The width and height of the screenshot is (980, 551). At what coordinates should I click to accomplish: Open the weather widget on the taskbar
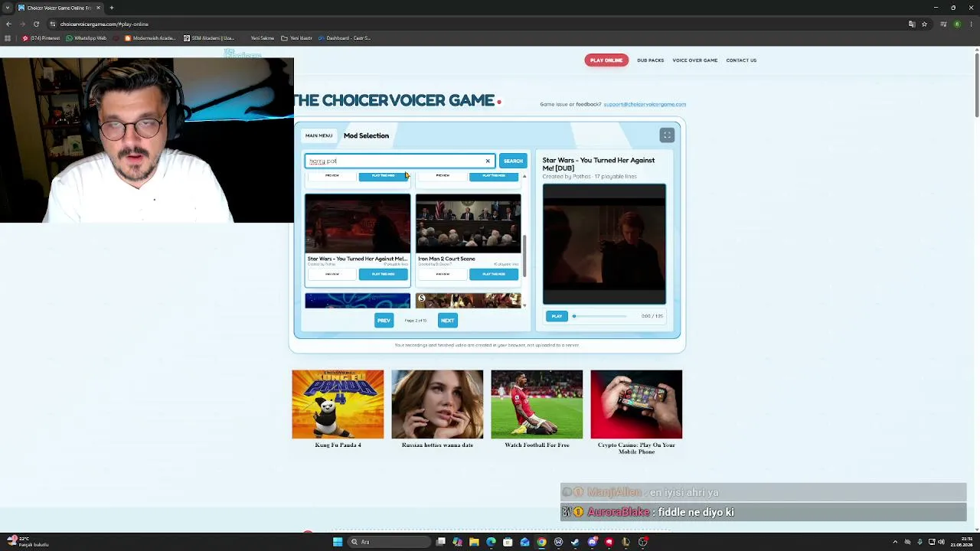tap(28, 542)
